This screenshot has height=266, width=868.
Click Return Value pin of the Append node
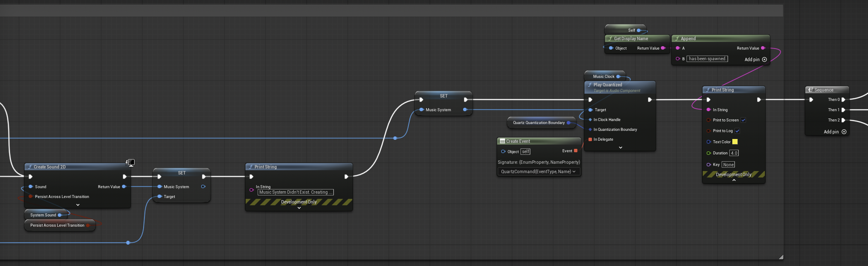[x=763, y=48]
